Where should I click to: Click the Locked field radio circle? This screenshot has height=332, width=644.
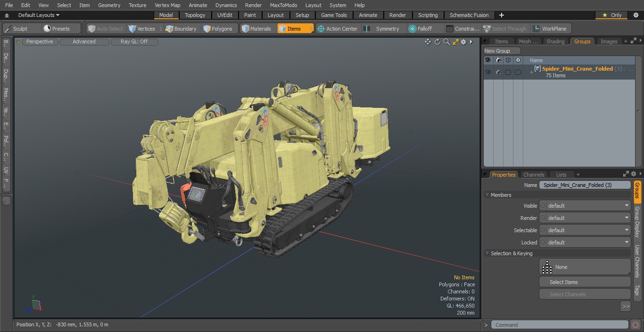tap(543, 243)
